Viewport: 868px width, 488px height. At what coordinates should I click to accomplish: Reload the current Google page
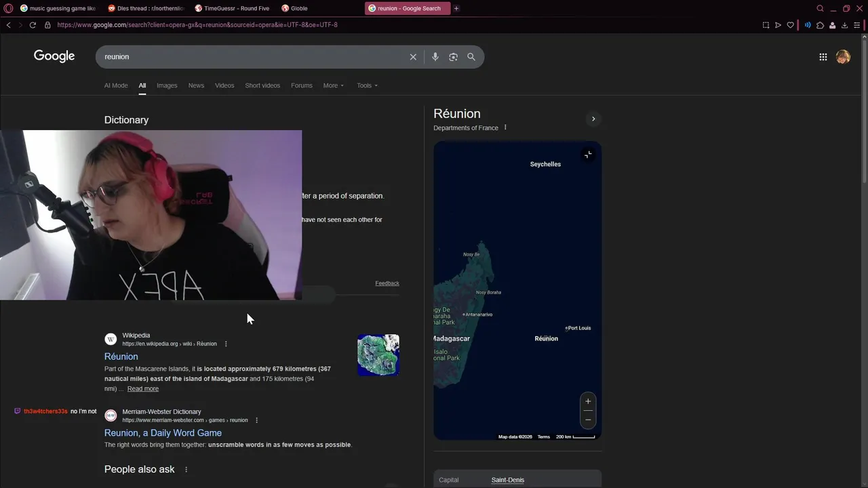tap(33, 25)
